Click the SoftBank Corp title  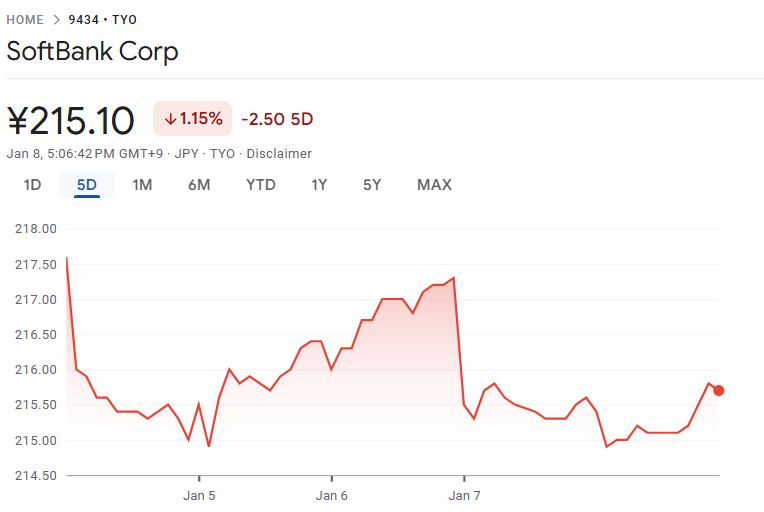coord(92,51)
